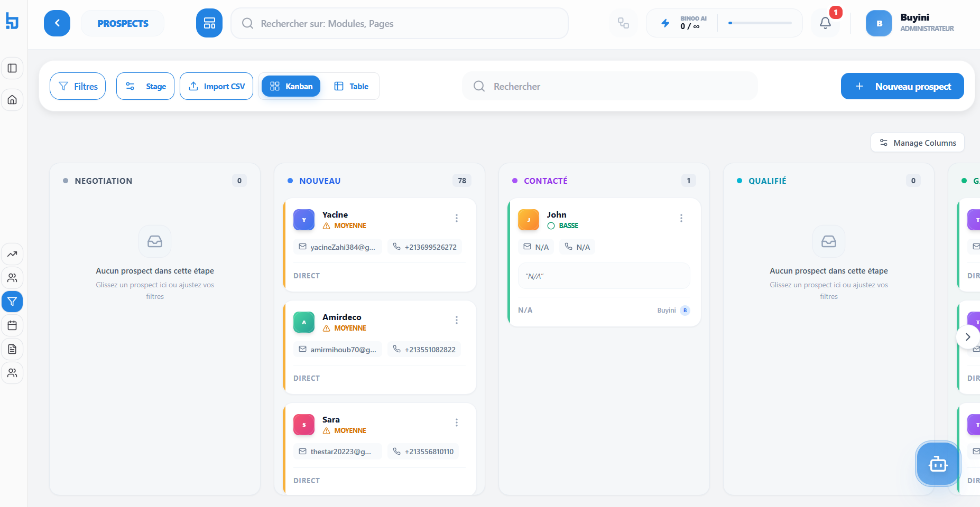Click the J avatar on John card
The width and height of the screenshot is (980, 507).
click(x=529, y=220)
